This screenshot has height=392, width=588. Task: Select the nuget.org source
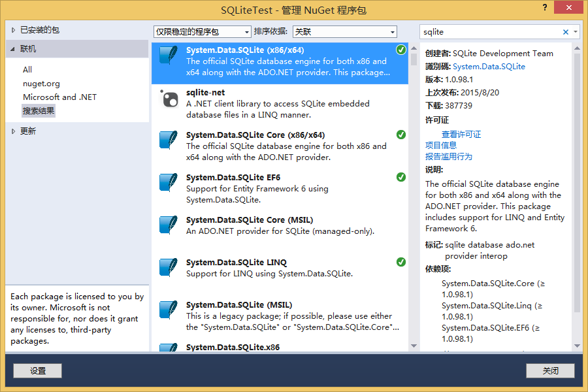[41, 84]
